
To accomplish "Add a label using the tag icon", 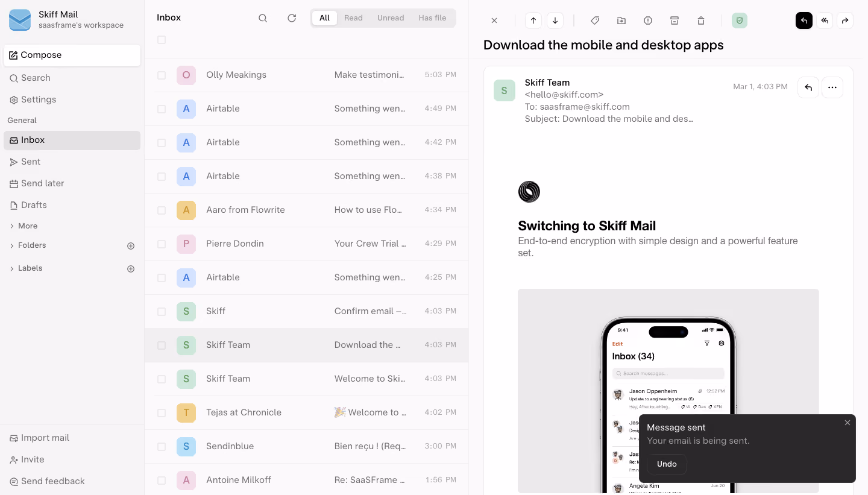I will 595,20.
